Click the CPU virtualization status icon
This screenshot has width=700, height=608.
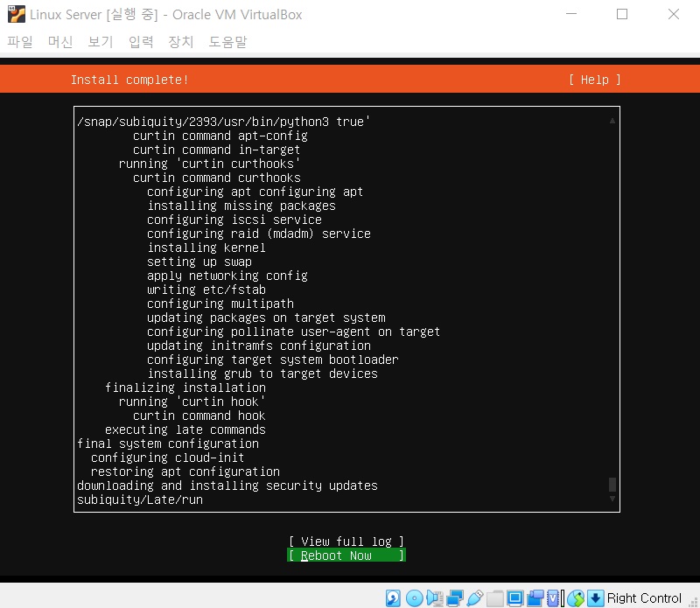tap(553, 598)
